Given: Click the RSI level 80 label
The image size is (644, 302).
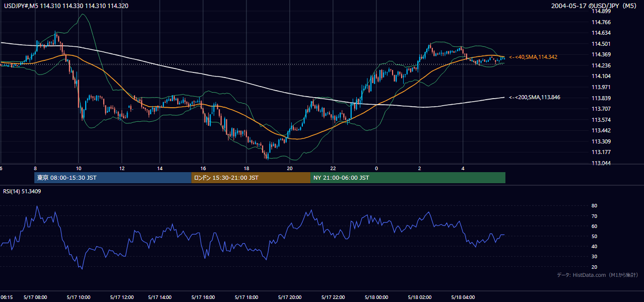Looking at the screenshot, I should (594, 206).
